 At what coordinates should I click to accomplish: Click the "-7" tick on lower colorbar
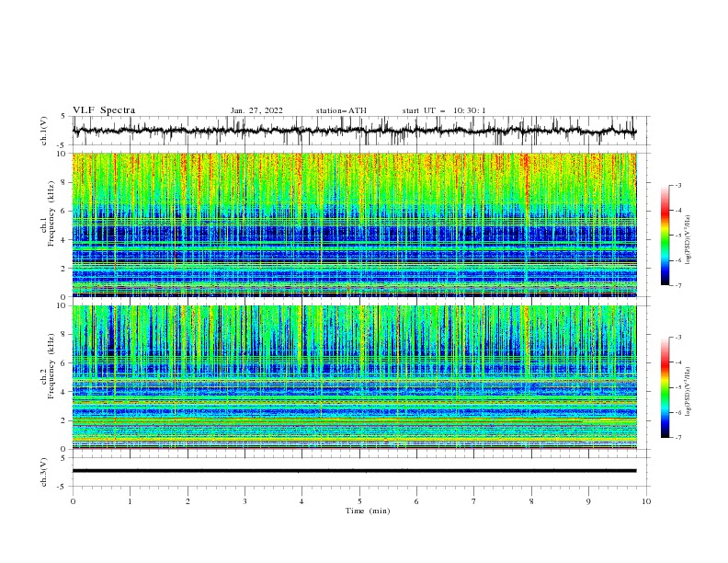coord(677,438)
